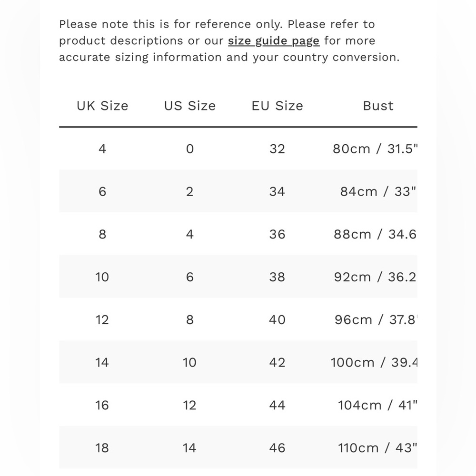The image size is (476, 476).
Task: Click the Bust column header
Action: tap(378, 106)
